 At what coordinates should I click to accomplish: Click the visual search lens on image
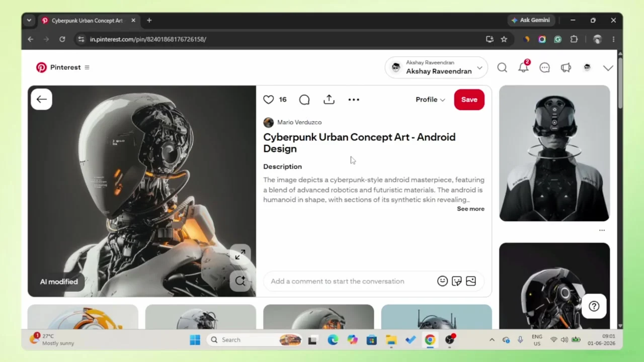tap(240, 281)
